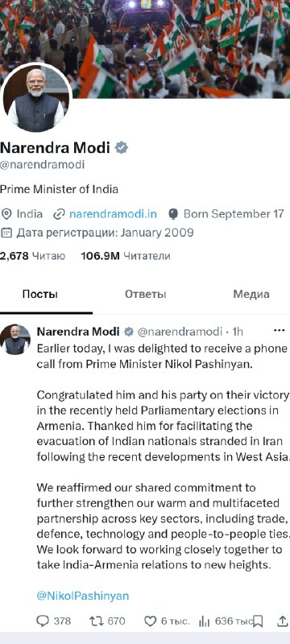The image size is (290, 644).
Task: Click the verified badge beside profile name
Action: pyautogui.click(x=121, y=147)
